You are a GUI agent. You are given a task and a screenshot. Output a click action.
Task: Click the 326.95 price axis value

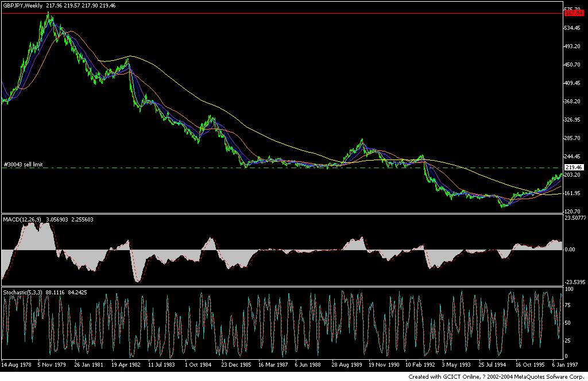pos(574,120)
